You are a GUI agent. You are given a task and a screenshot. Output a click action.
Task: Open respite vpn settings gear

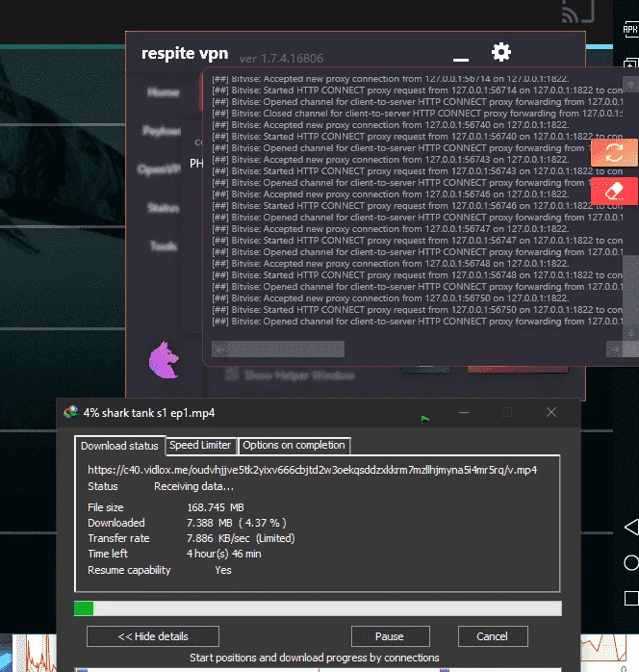click(501, 52)
